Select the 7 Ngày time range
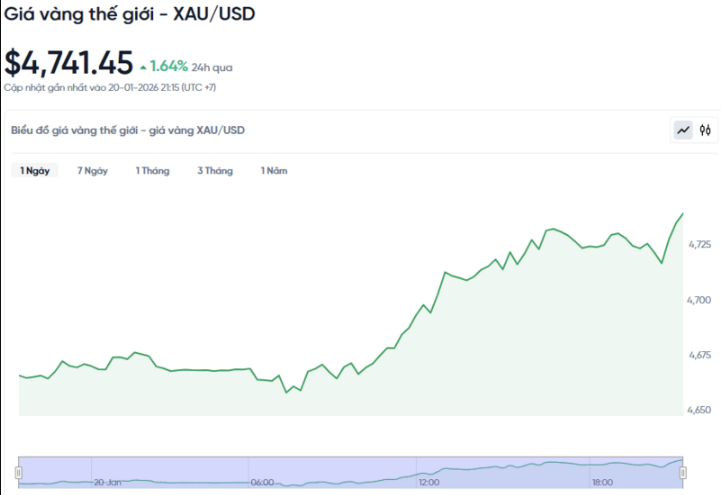Screen dimensions: 721x495 (92, 171)
